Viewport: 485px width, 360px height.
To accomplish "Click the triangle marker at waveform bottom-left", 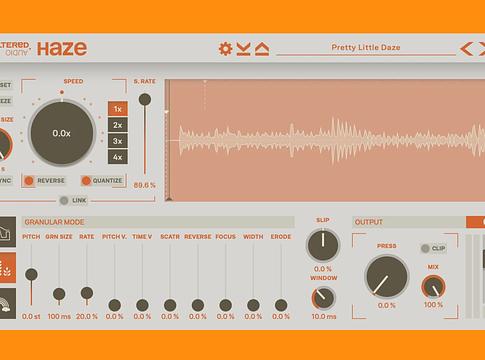I will pos(169,199).
